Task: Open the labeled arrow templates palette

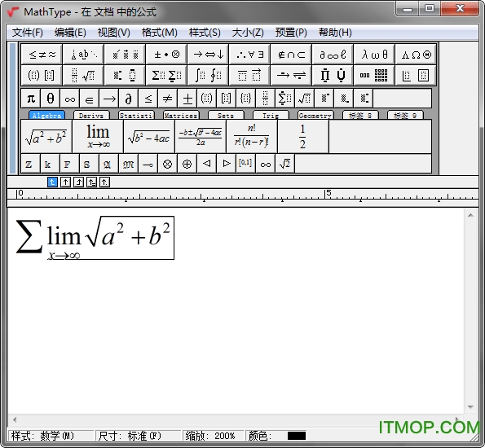Action: point(291,75)
